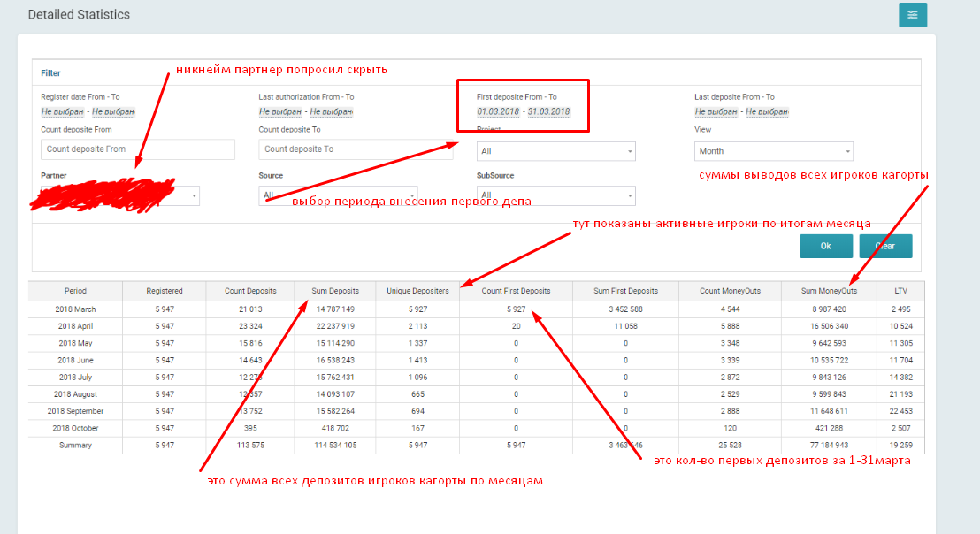
Task: Click summary Sum Deposits 114 534 105
Action: click(x=335, y=446)
